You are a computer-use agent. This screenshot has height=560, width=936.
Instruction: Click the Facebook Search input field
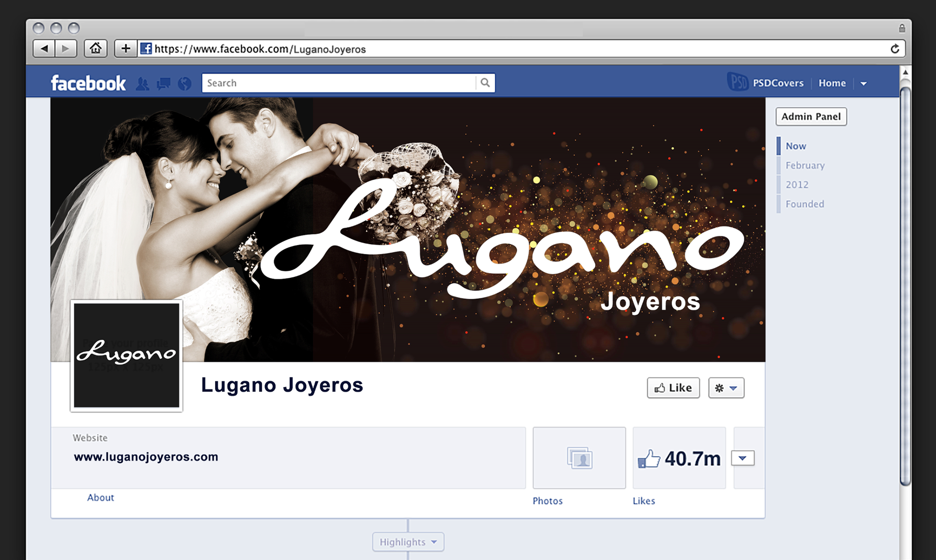click(x=339, y=83)
